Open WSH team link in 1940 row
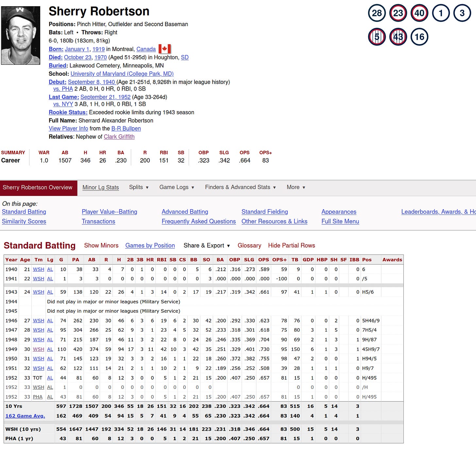The height and width of the screenshot is (449, 476). point(39,269)
